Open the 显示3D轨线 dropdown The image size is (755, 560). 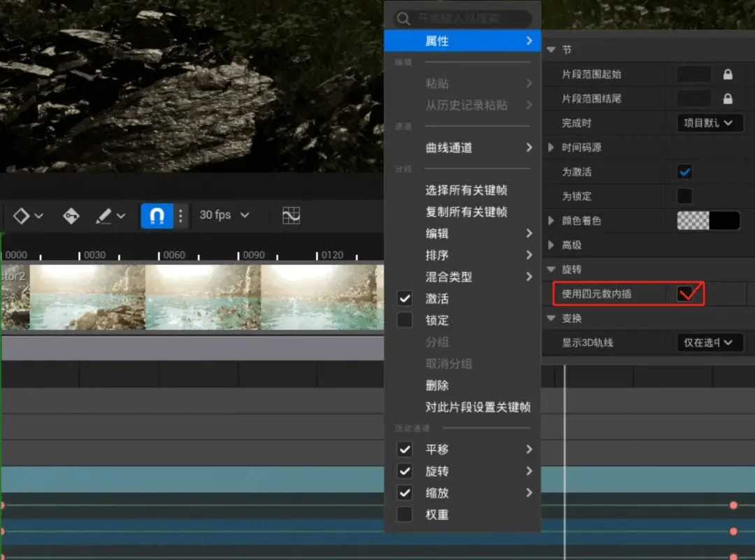tap(709, 343)
